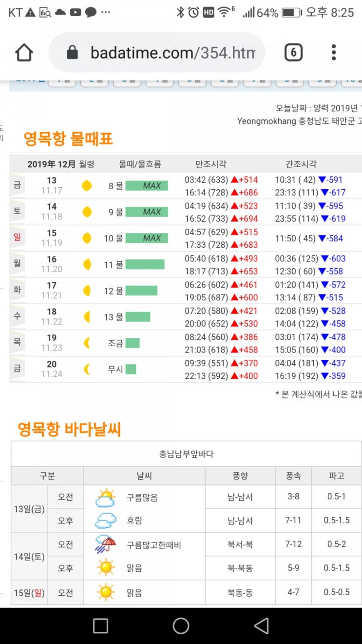Select the 금 day tab for December 13
The width and height of the screenshot is (362, 644).
(x=18, y=186)
